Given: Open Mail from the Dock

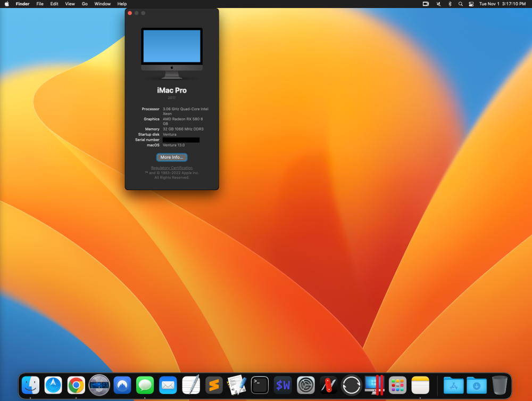Looking at the screenshot, I should click(x=168, y=385).
